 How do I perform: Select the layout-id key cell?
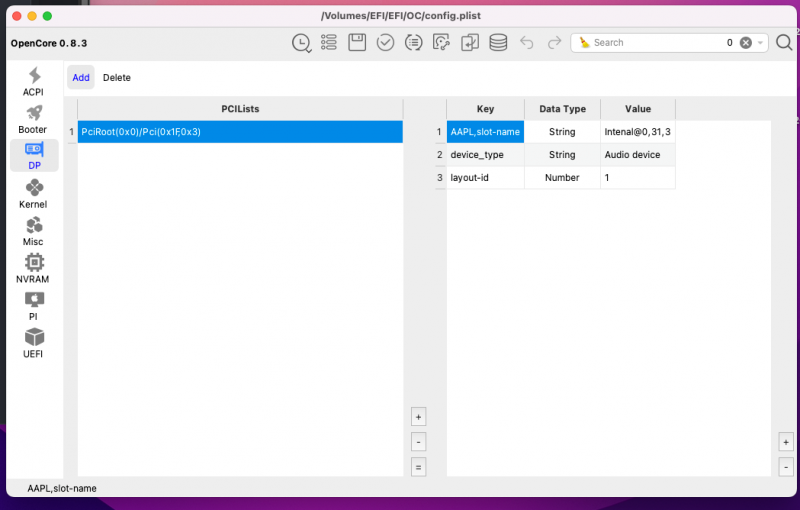(485, 177)
